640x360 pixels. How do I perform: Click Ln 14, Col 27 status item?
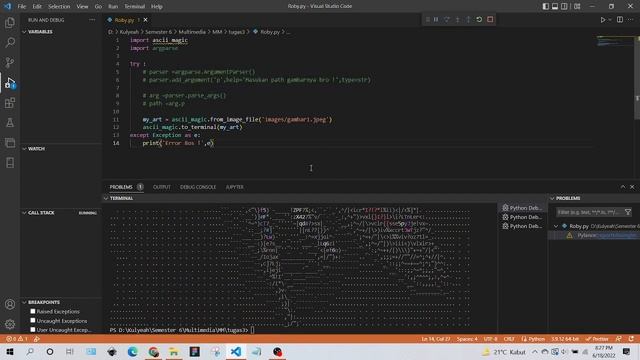(x=436, y=339)
